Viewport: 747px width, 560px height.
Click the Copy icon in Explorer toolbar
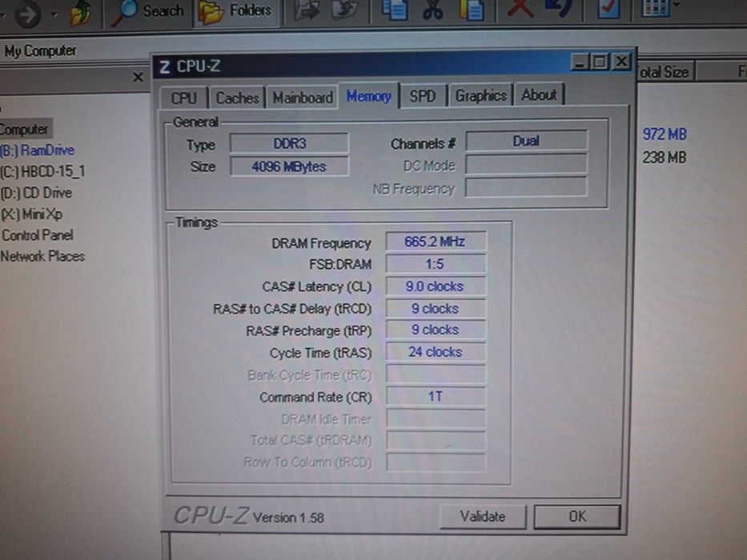tap(395, 10)
